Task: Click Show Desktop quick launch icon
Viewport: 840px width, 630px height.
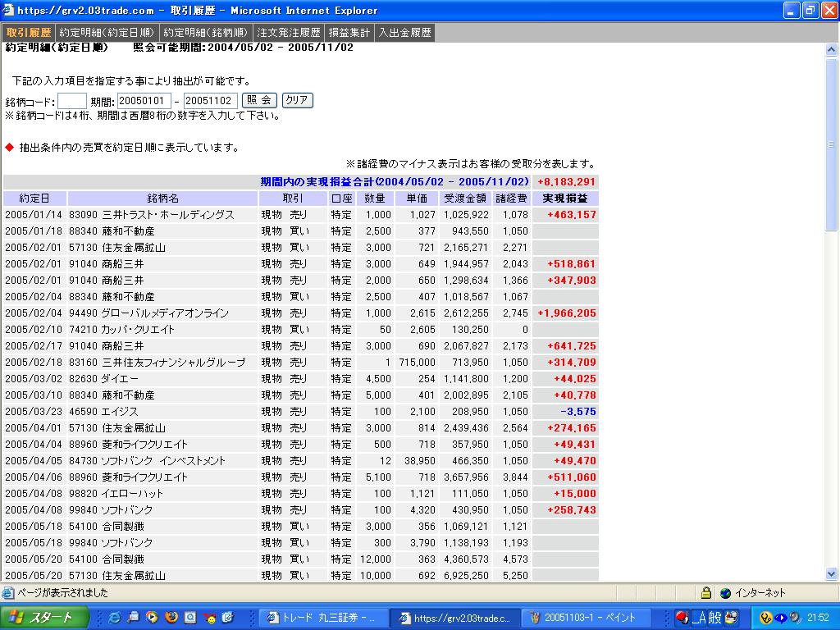Action: click(133, 617)
